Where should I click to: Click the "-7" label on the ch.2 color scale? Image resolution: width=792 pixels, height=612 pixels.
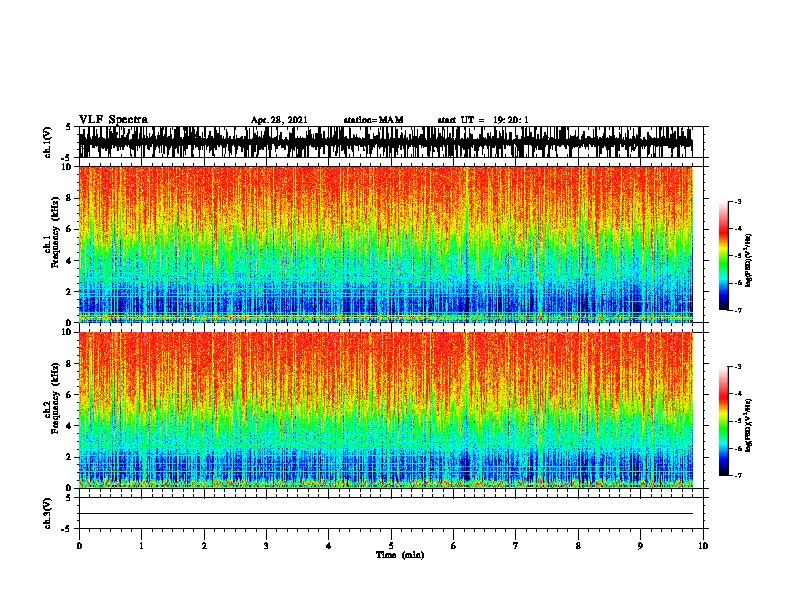pyautogui.click(x=738, y=475)
